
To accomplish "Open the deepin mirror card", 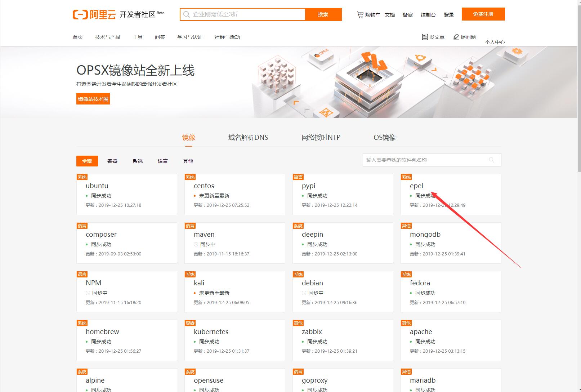I will [343, 243].
